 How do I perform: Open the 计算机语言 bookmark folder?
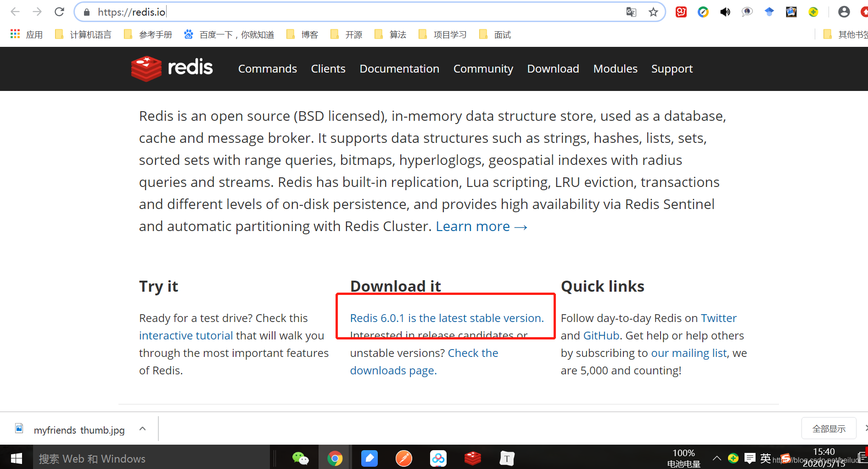click(83, 34)
